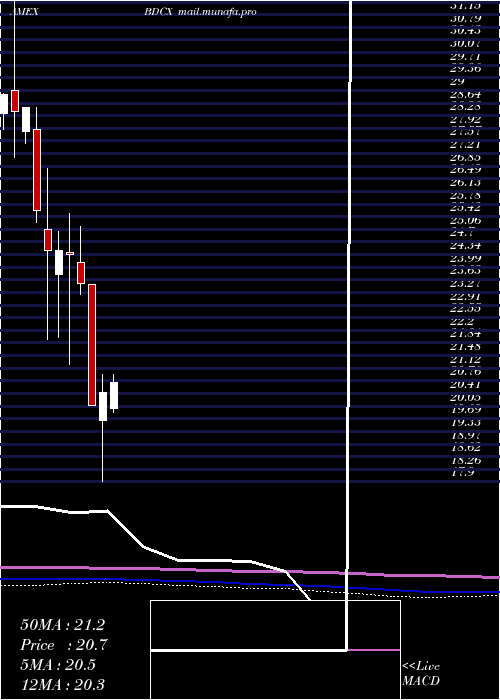Click the 50MA : 21.2 readout
The height and width of the screenshot is (700, 500).
pyautogui.click(x=62, y=625)
